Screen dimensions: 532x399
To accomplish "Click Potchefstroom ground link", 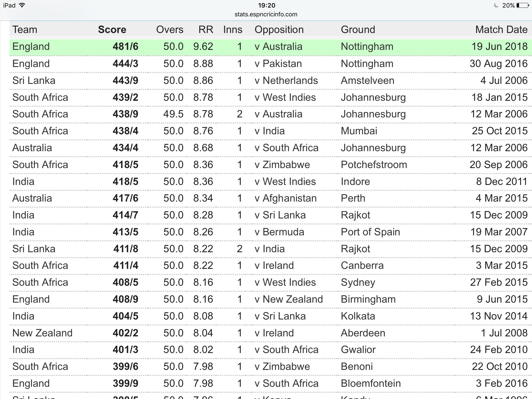I will pyautogui.click(x=374, y=165).
